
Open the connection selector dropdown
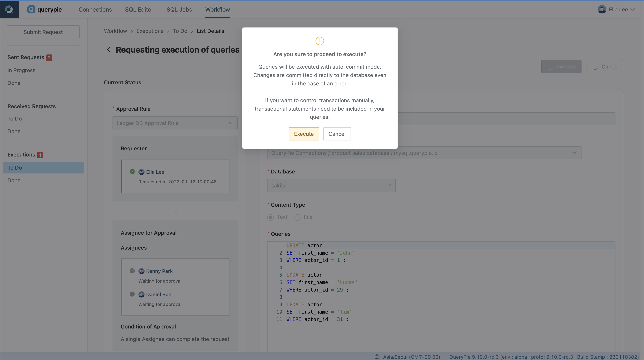[424, 153]
